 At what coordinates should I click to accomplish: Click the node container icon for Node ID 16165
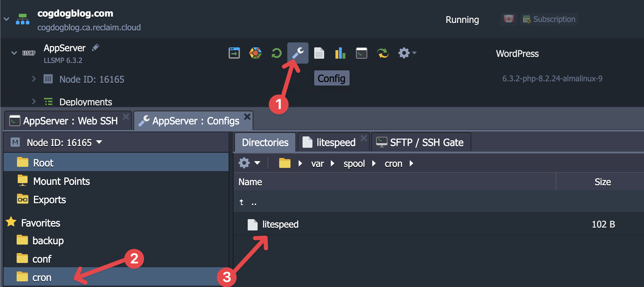(48, 78)
